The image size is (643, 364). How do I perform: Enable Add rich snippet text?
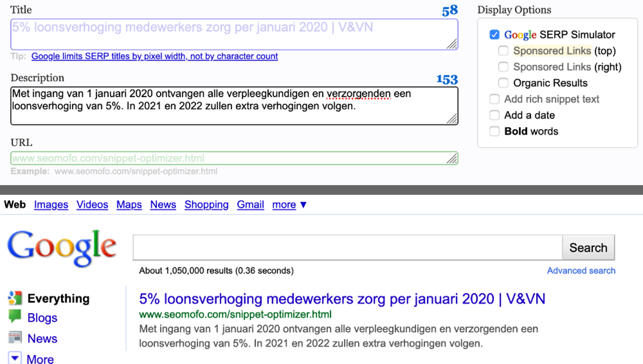[494, 99]
